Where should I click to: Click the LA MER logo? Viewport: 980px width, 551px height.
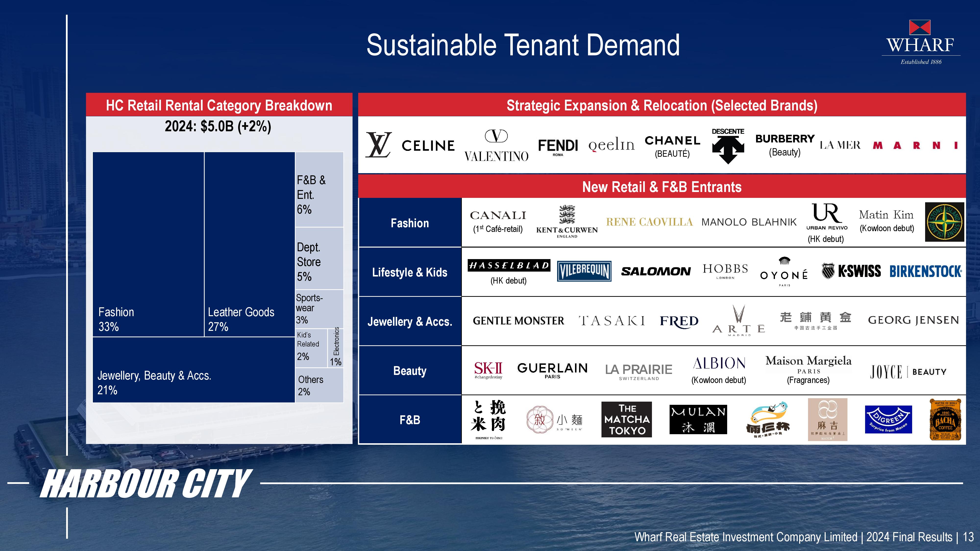[840, 145]
